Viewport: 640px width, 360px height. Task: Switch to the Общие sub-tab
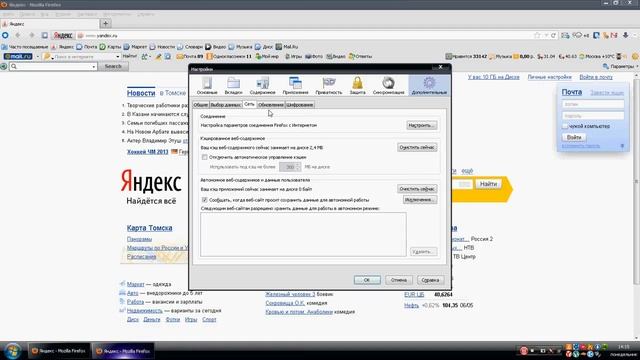coord(200,105)
